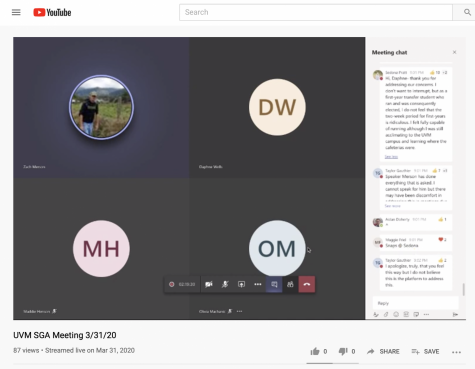
Task: Toggle the camera off icon in meeting toolbar
Action: coord(209,284)
